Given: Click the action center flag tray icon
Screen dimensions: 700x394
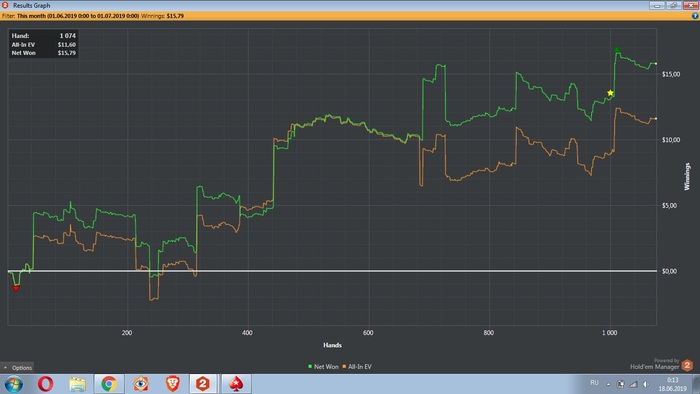Looking at the screenshot, I should coord(621,384).
